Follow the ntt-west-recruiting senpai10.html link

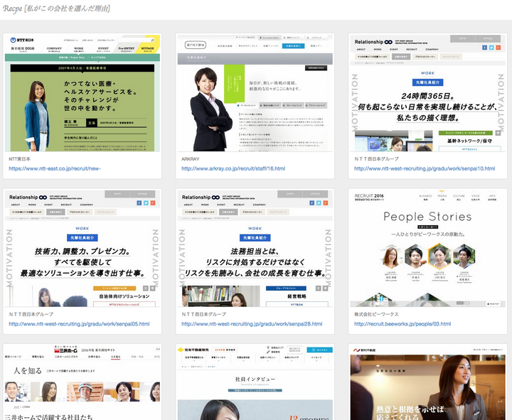click(425, 168)
